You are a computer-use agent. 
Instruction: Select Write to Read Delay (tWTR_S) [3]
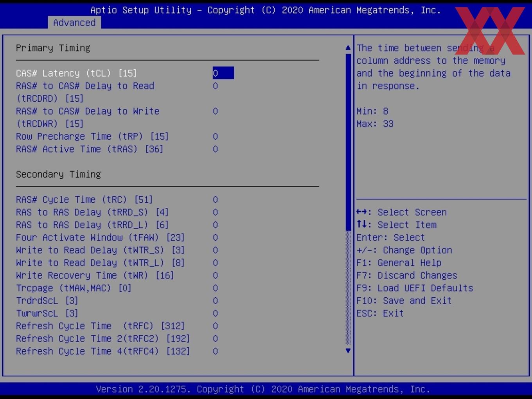point(100,250)
